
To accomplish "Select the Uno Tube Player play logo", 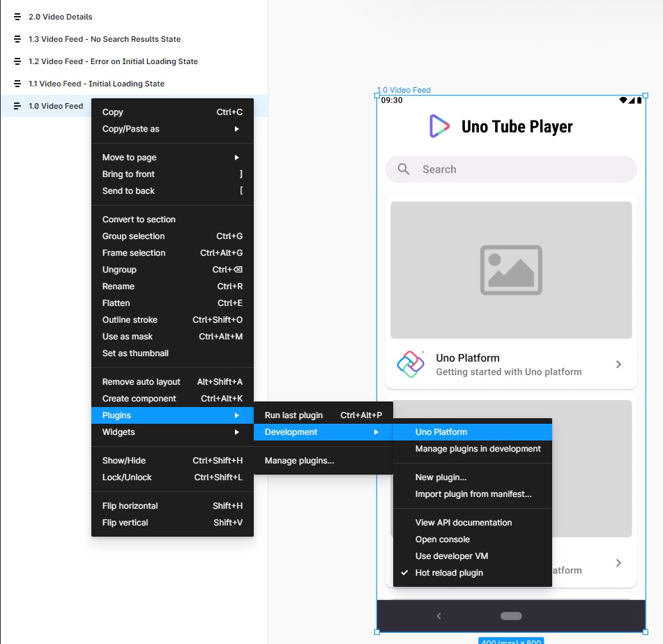I will point(439,126).
